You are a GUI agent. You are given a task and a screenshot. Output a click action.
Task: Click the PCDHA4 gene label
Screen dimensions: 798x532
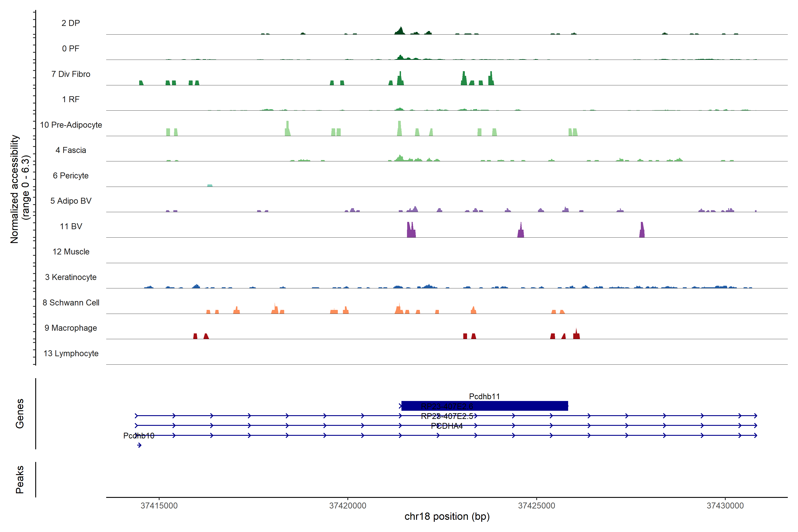click(x=446, y=426)
